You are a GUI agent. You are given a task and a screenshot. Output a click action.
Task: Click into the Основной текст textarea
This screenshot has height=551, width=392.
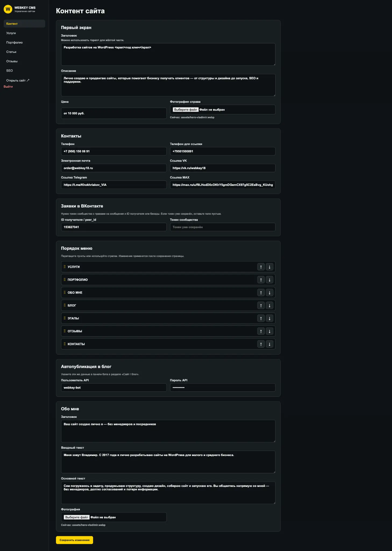pyautogui.click(x=168, y=493)
